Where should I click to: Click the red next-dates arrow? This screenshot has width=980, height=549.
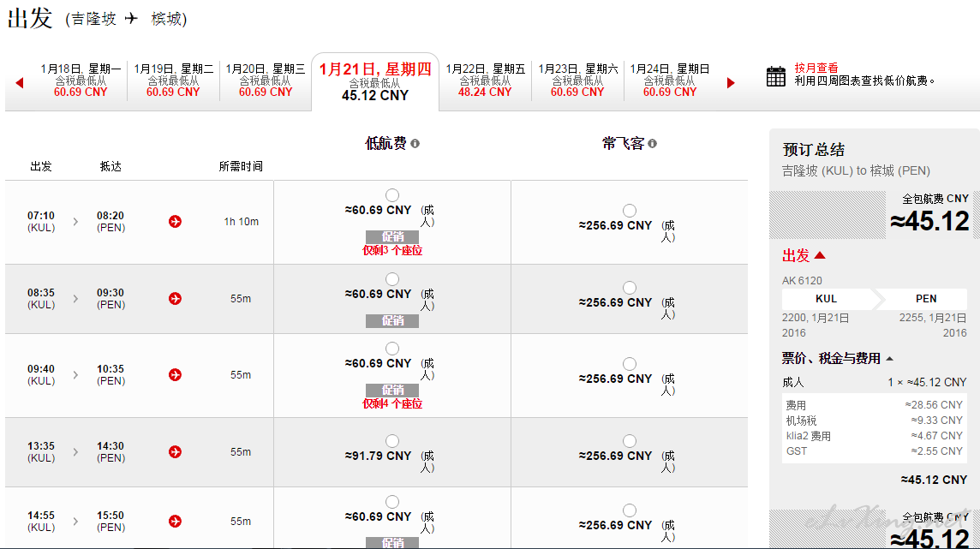click(731, 82)
